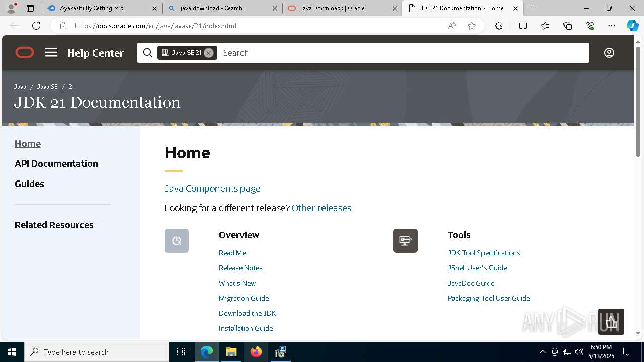The width and height of the screenshot is (644, 362).
Task: Close the java download - Search tab
Action: coord(274,8)
